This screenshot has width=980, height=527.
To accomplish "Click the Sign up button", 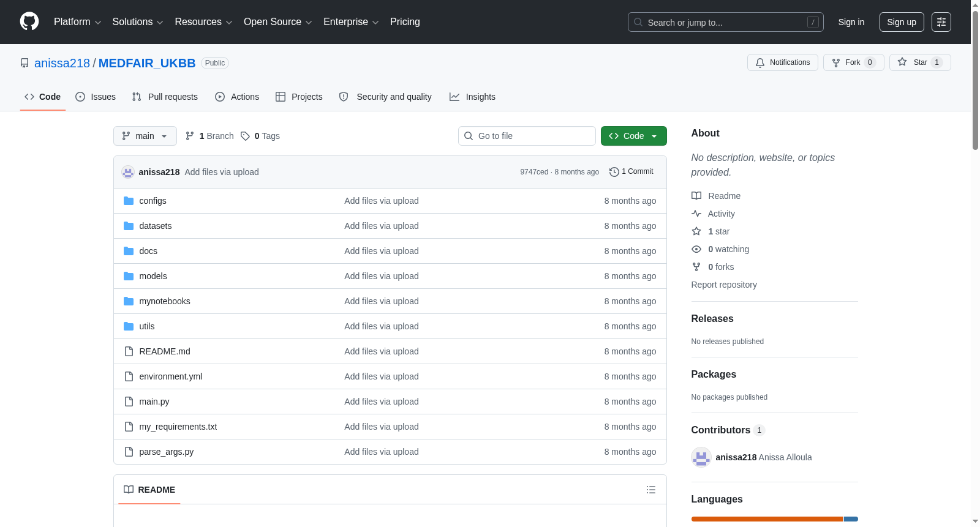I will pyautogui.click(x=902, y=22).
